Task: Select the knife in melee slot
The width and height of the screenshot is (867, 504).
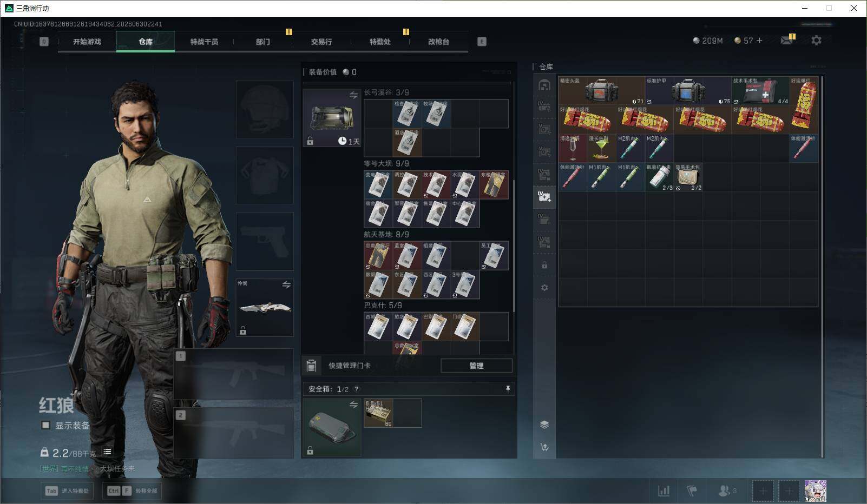Action: (x=265, y=308)
